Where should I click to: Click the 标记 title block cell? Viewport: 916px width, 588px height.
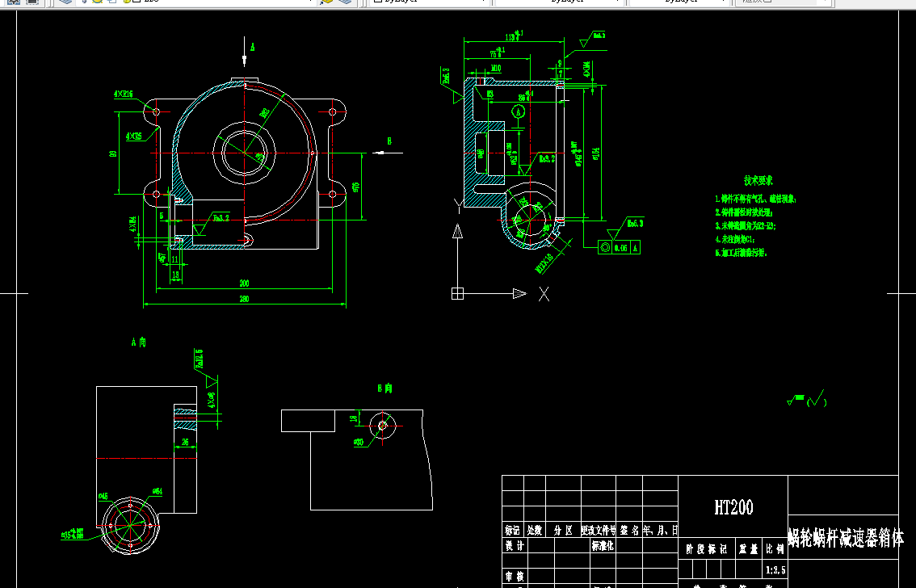coord(512,530)
